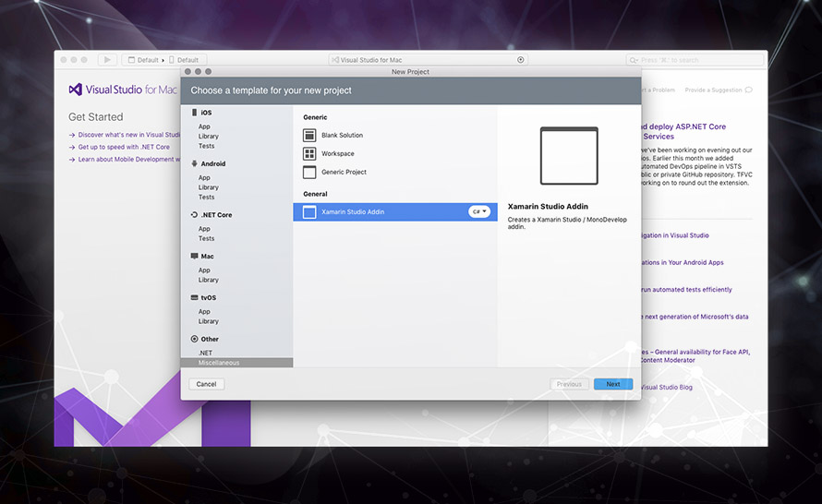Select Library under tvOS

click(x=208, y=321)
